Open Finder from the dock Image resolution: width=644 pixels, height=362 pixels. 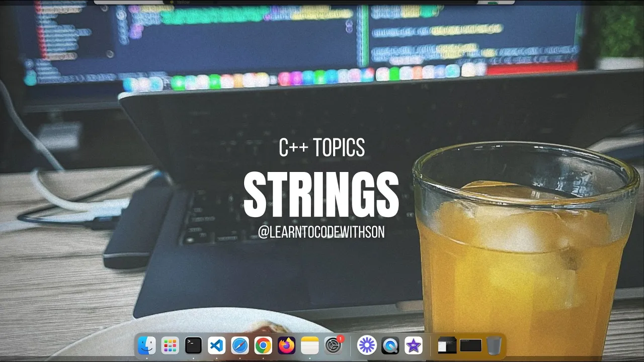click(x=147, y=345)
